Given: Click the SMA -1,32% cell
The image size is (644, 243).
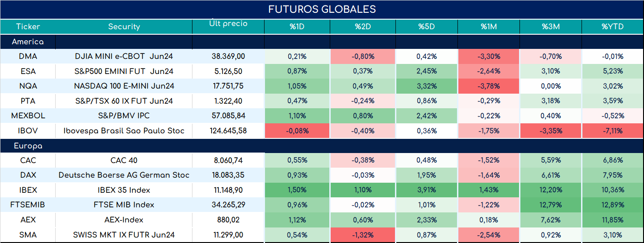Looking at the screenshot, I should click(363, 235).
